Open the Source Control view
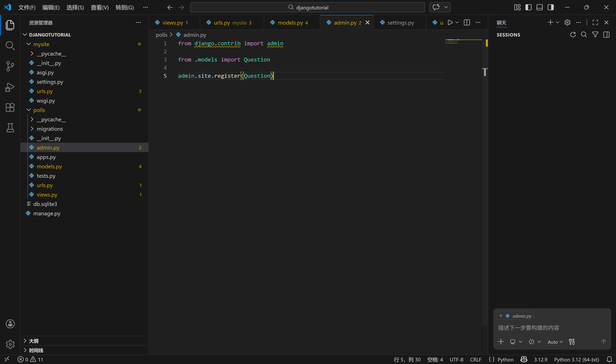The width and height of the screenshot is (616, 364). pos(10,66)
